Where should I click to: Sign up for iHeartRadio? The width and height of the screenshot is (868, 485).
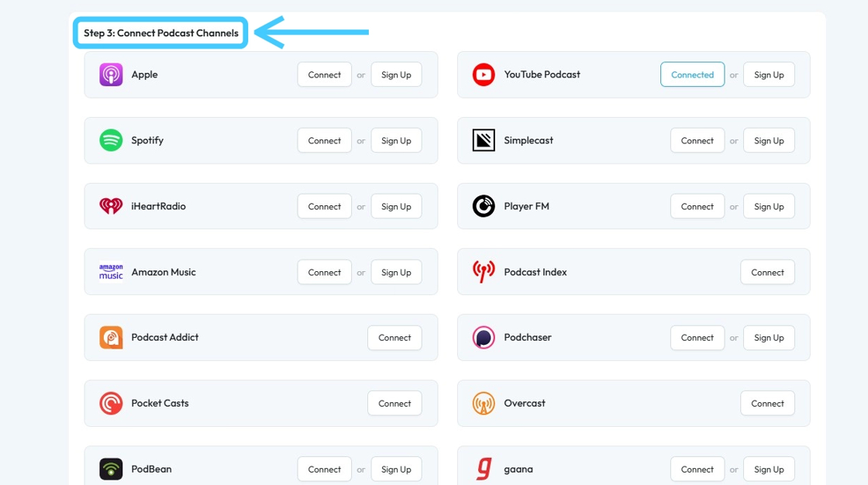[x=396, y=206]
